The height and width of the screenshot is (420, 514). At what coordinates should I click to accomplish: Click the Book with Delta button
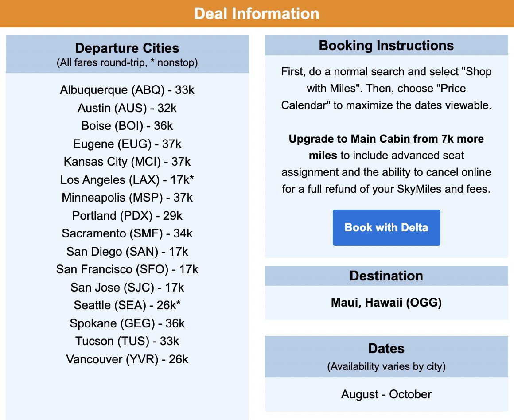click(386, 227)
